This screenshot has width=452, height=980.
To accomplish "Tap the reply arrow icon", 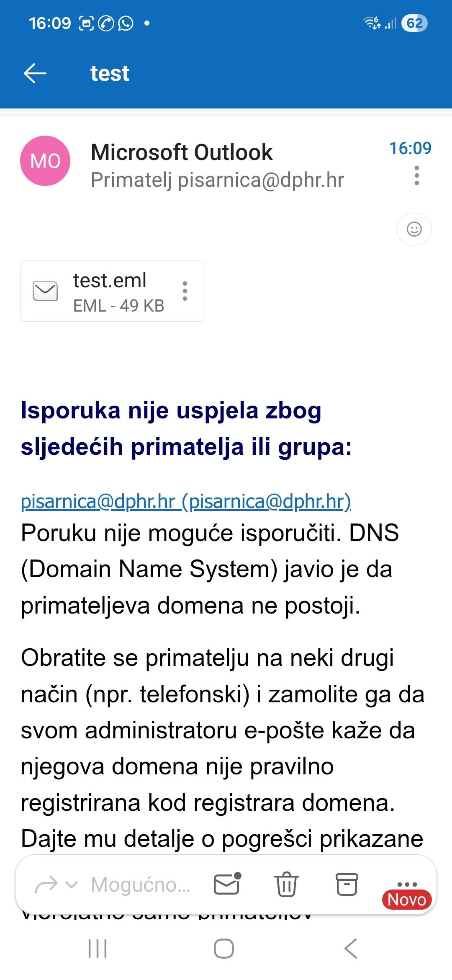I will [46, 885].
